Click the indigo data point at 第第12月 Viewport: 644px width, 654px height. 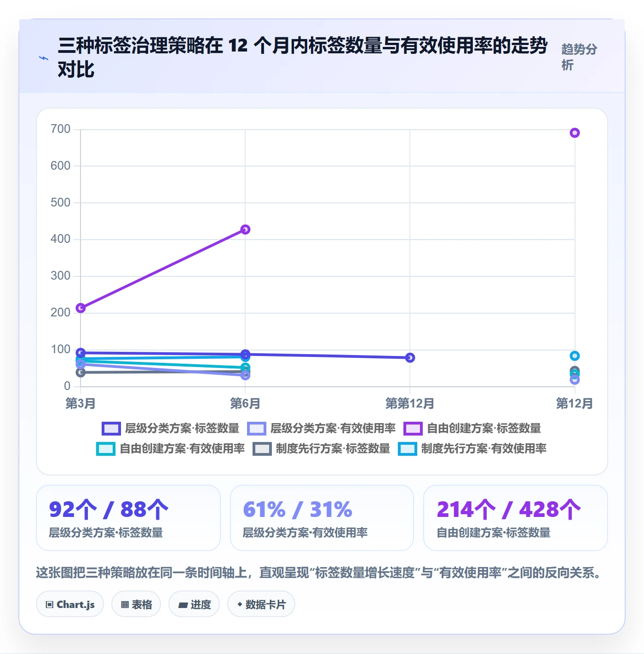410,357
